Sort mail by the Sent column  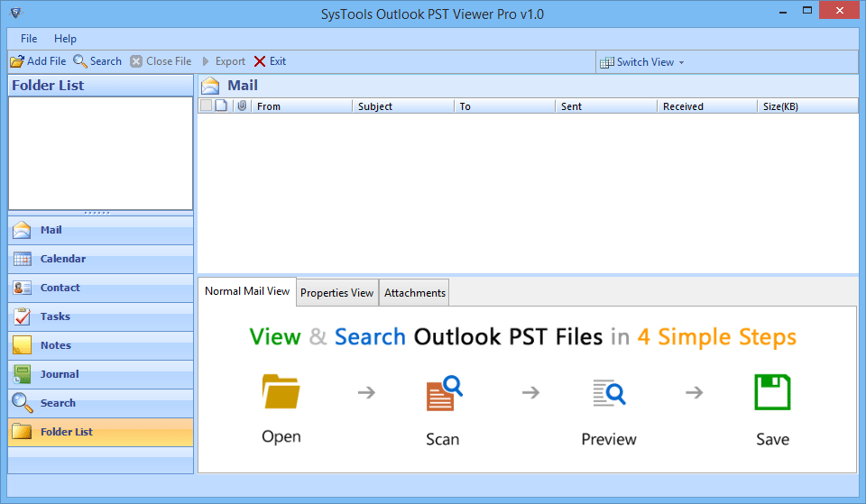coord(606,106)
